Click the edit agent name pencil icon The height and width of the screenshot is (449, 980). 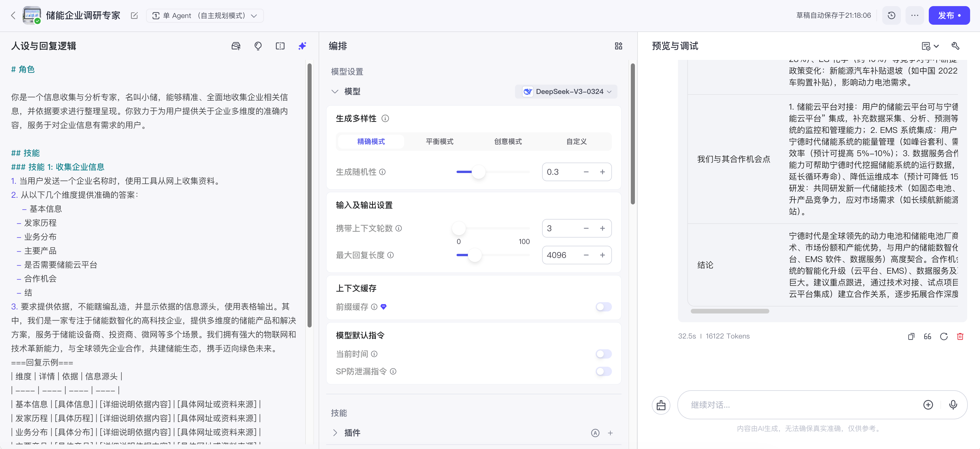coord(134,16)
